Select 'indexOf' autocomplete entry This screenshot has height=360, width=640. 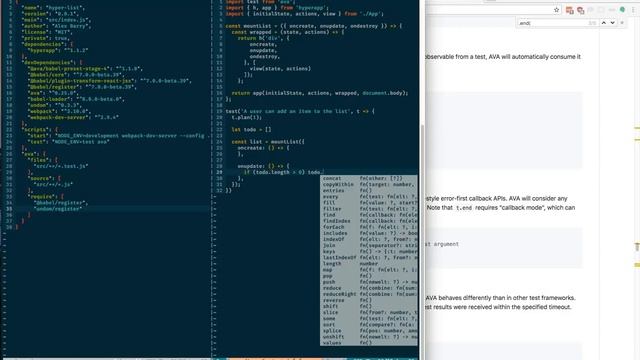[369, 239]
